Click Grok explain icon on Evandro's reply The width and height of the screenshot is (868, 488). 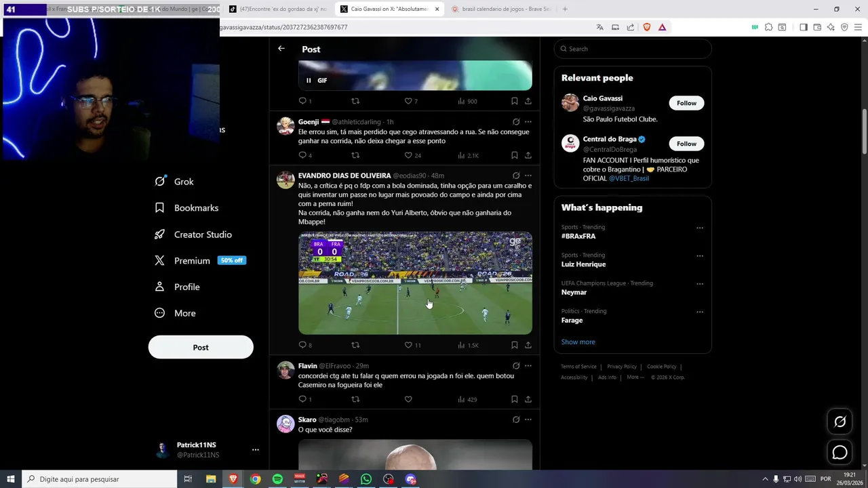pos(515,176)
